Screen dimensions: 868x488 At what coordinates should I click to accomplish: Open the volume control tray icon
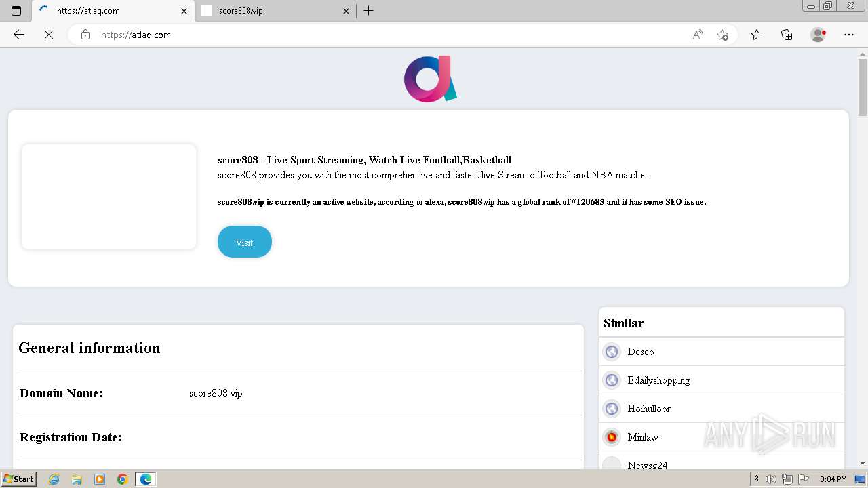771,479
